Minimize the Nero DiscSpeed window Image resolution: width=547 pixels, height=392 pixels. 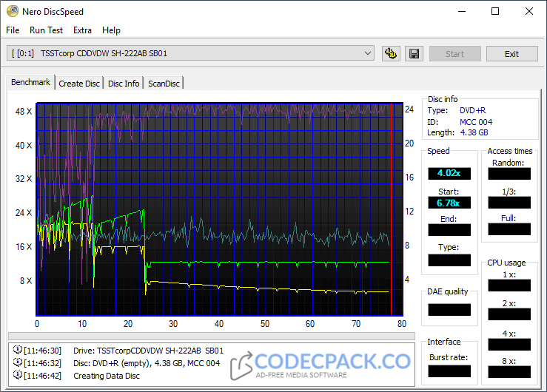click(462, 12)
